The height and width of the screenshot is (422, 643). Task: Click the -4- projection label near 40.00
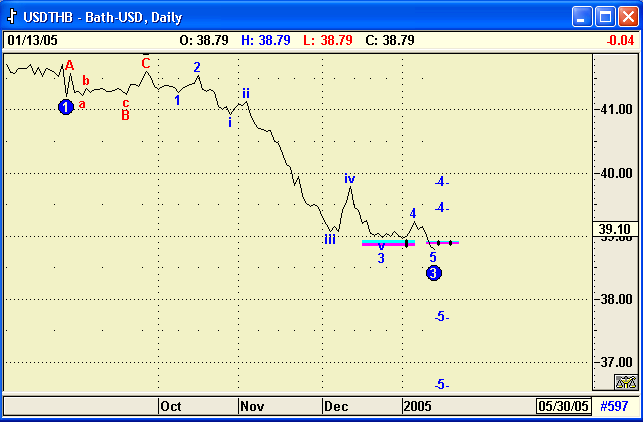[442, 181]
